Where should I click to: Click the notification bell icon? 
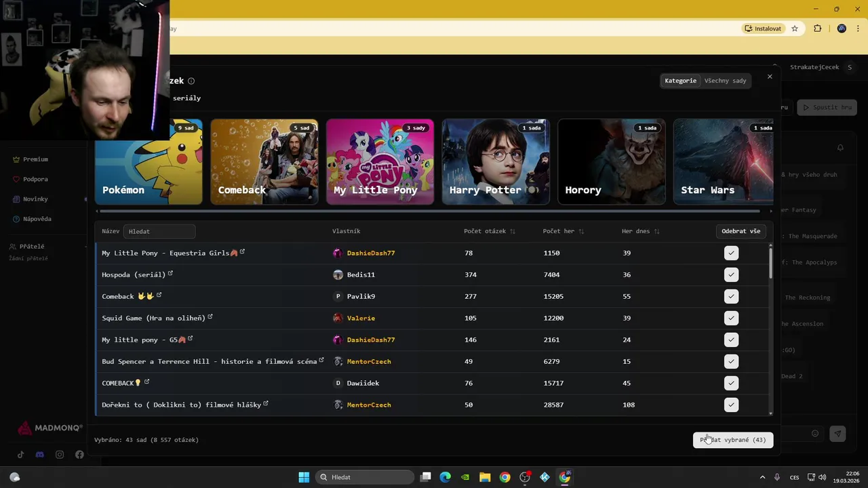840,148
